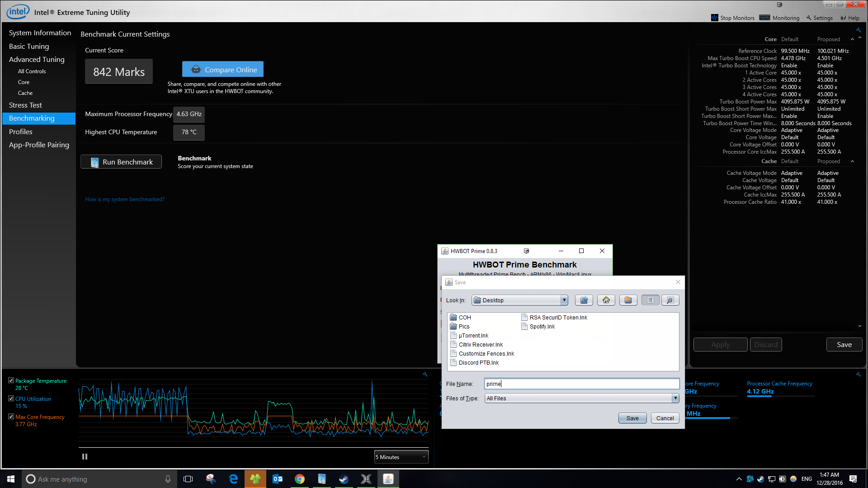Open Microsoft Edge from taskbar
The width and height of the screenshot is (868, 488).
(x=233, y=479)
